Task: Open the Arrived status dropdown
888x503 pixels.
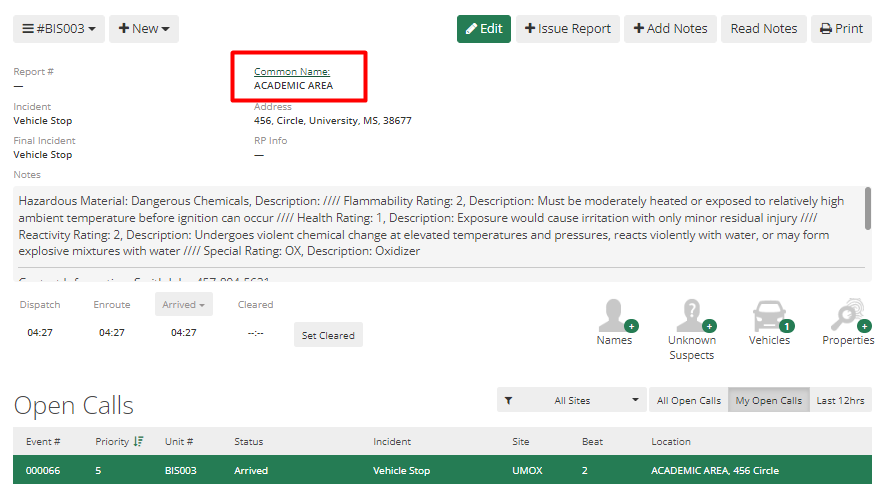Action: click(x=183, y=304)
